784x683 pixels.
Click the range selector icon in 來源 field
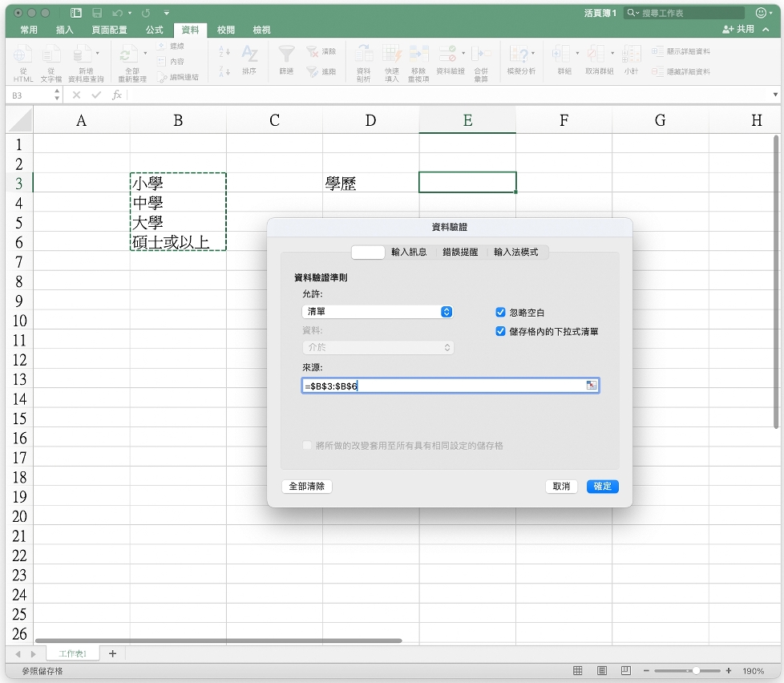(x=591, y=386)
